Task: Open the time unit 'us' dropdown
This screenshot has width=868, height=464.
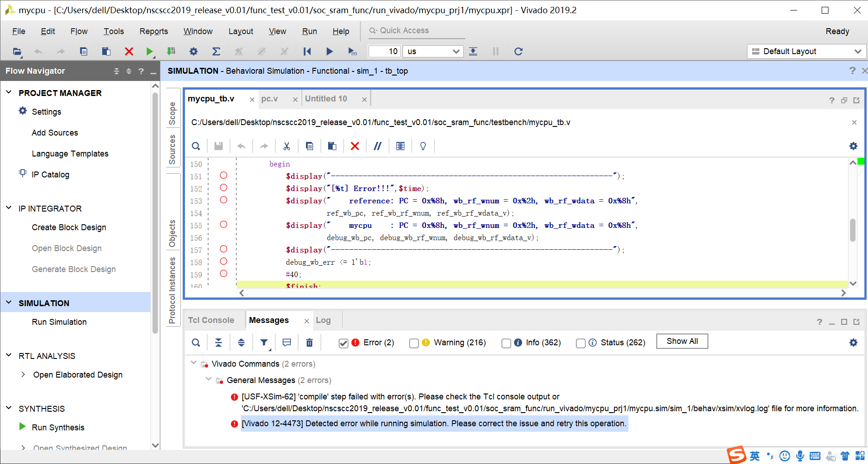Action: pos(434,51)
